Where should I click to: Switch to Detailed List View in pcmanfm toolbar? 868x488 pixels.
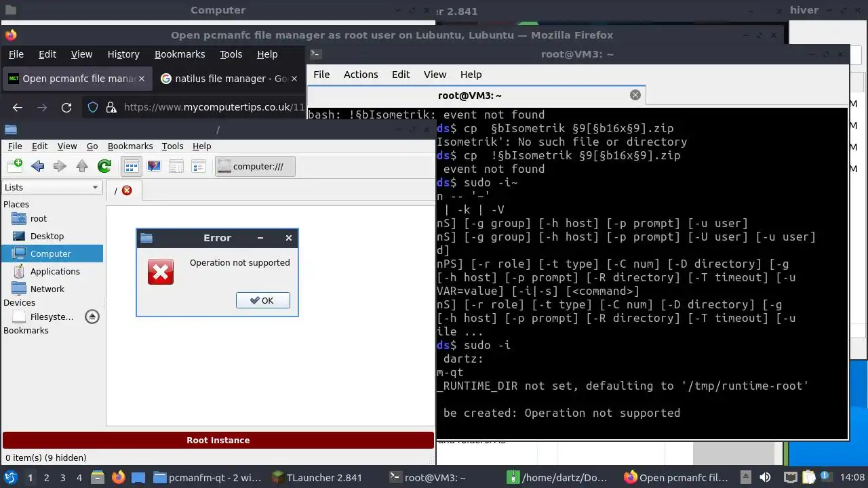pos(199,166)
